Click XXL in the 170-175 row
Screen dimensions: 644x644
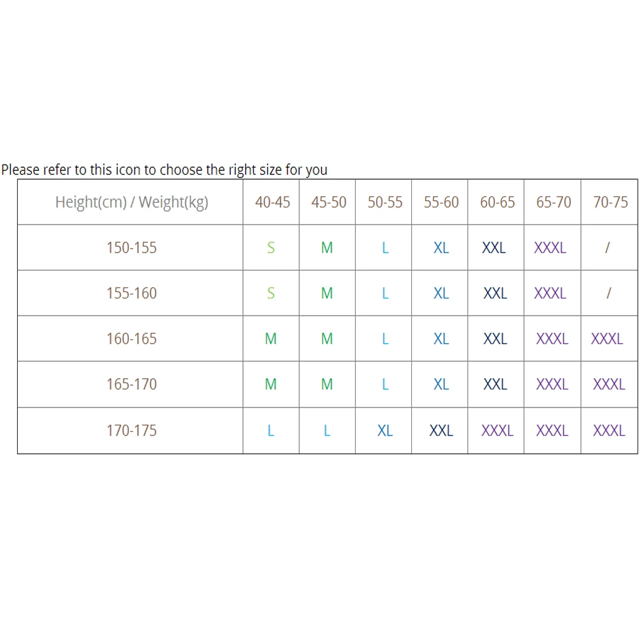coord(441,430)
